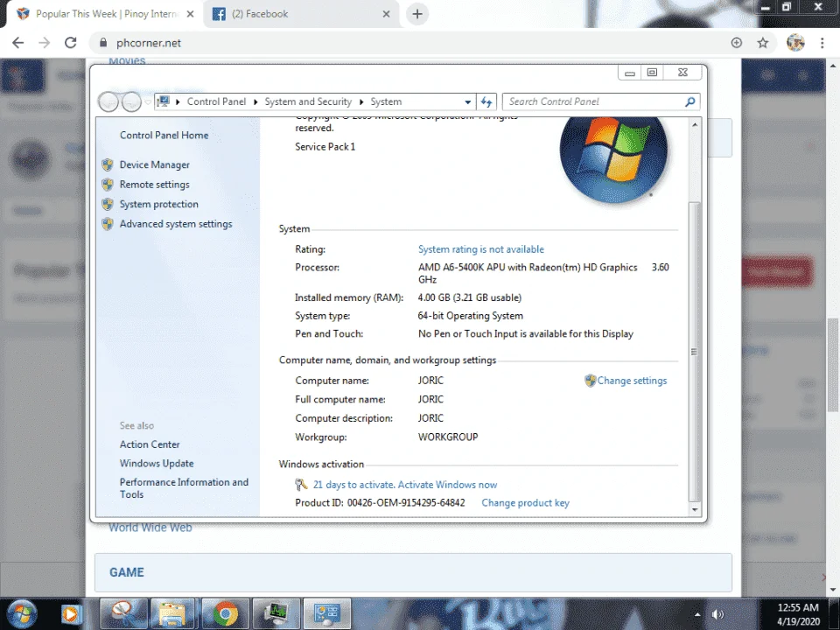Viewport: 840px width, 630px height.
Task: Open Windows Update under See also
Action: pyautogui.click(x=157, y=464)
